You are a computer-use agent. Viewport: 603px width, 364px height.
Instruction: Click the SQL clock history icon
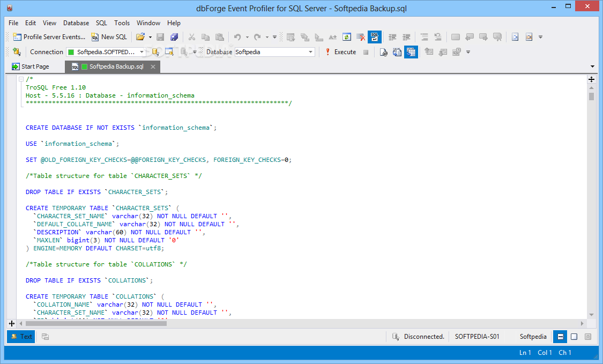(457, 52)
